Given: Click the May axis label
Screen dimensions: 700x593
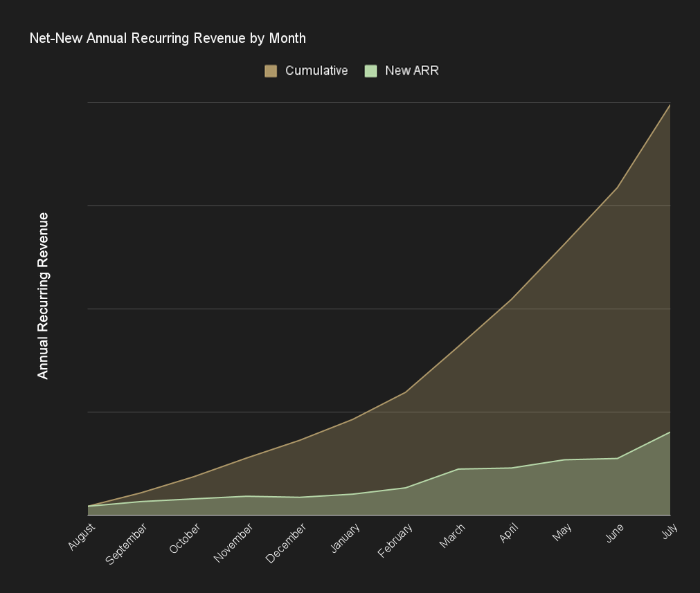Looking at the screenshot, I should (x=562, y=532).
